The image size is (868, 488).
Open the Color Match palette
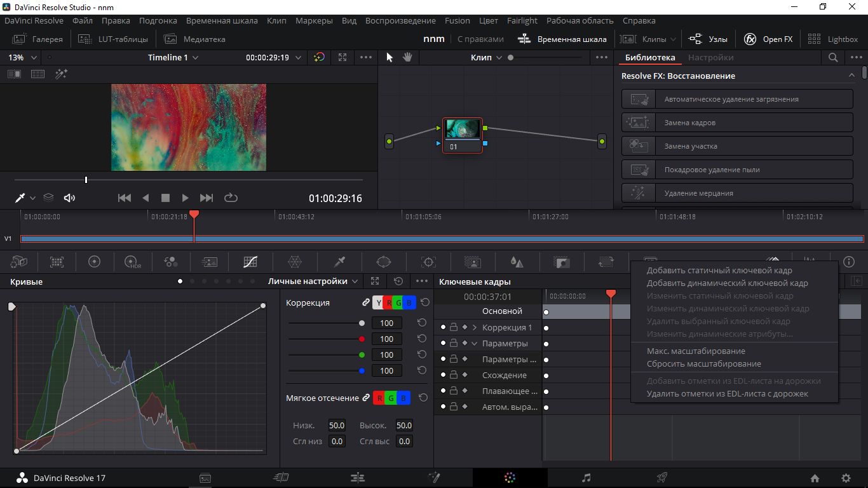57,262
